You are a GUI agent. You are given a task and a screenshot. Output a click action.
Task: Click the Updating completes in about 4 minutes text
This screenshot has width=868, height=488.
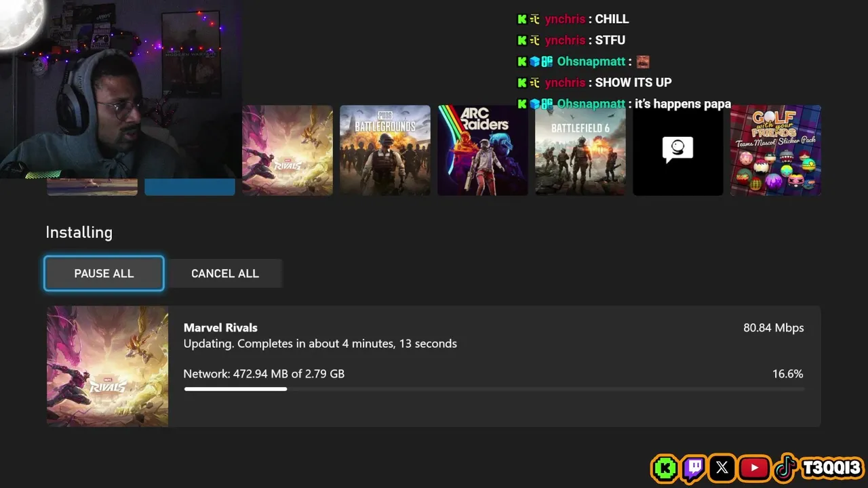tap(320, 344)
